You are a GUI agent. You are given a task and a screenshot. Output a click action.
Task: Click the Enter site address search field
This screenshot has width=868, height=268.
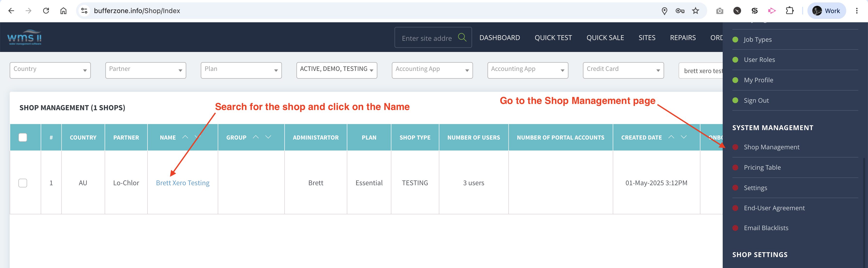pos(426,38)
